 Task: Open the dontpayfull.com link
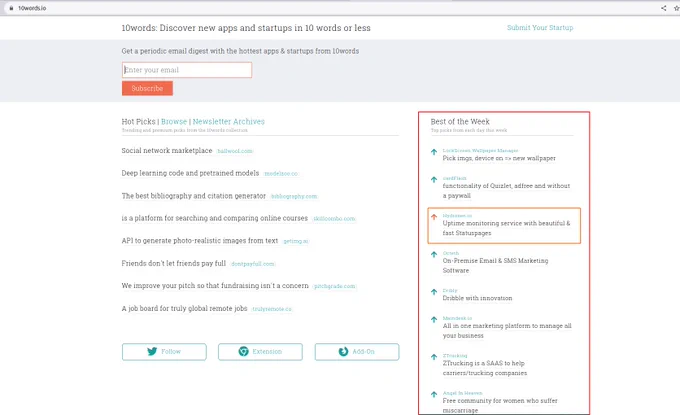[253, 264]
